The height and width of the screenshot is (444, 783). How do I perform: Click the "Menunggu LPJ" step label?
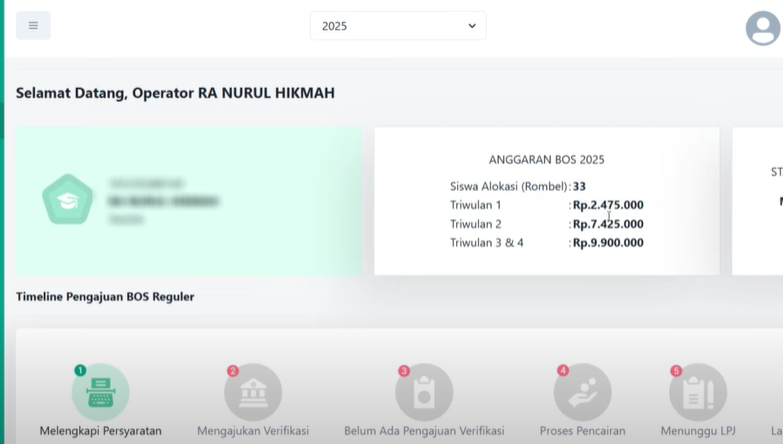click(x=698, y=431)
